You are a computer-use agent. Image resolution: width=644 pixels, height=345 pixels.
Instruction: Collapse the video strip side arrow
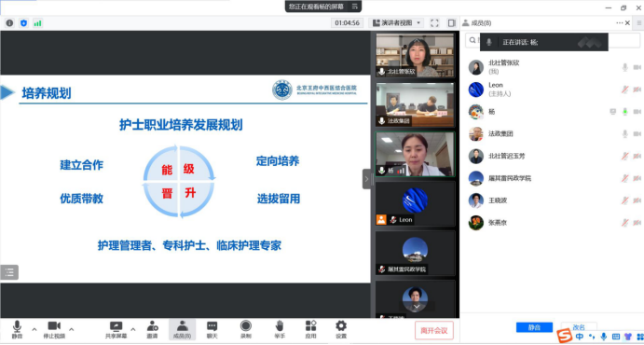pos(366,179)
